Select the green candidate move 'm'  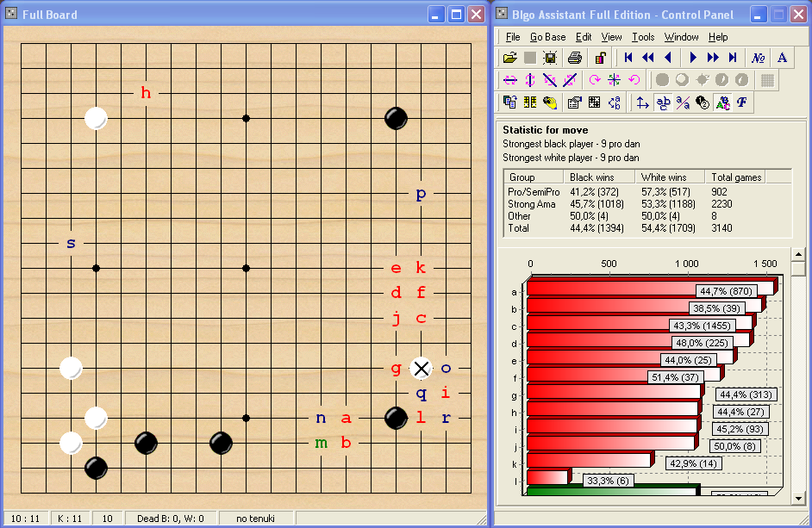(321, 443)
